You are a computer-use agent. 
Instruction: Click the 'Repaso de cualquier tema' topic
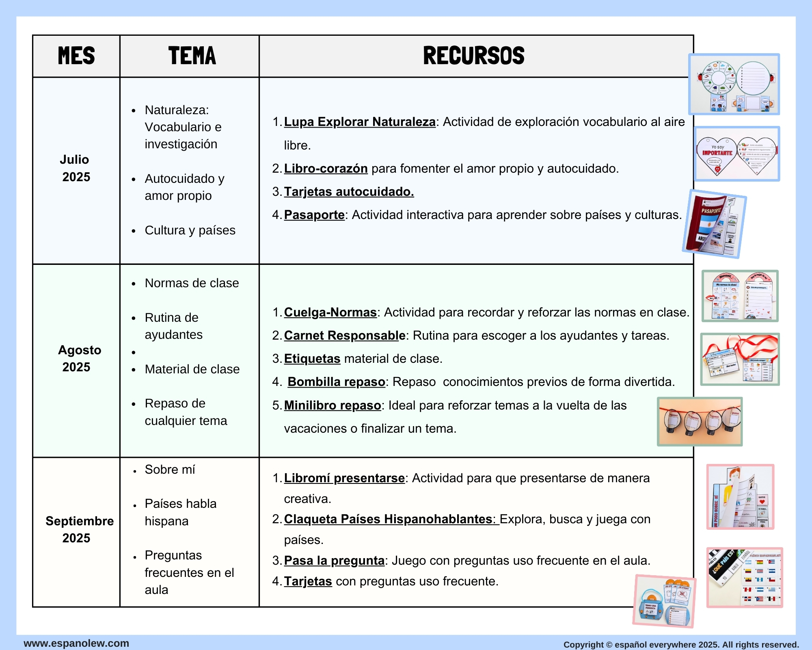(186, 412)
